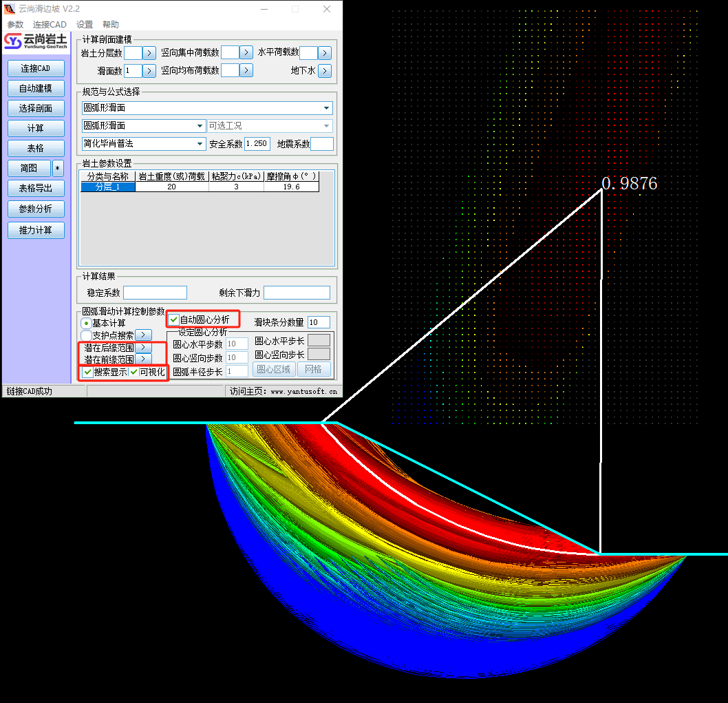Image resolution: width=728 pixels, height=703 pixels.
Task: Click the 安全系数 input field
Action: 257,144
